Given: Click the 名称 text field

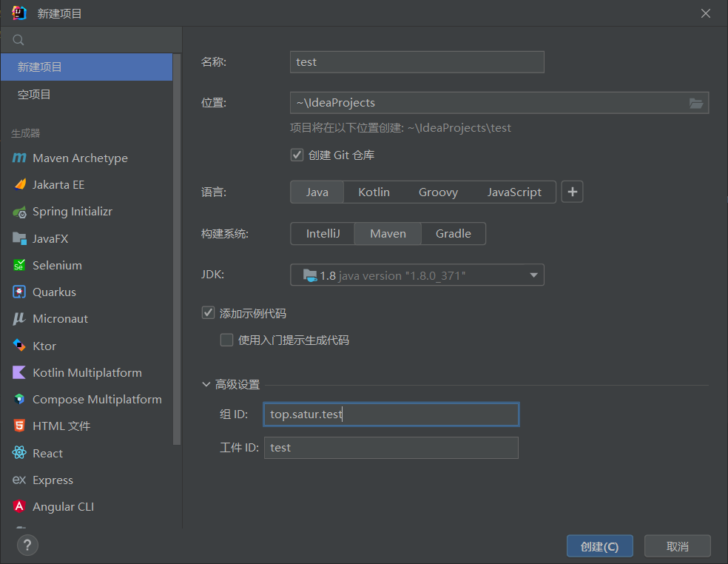Looking at the screenshot, I should [x=417, y=61].
